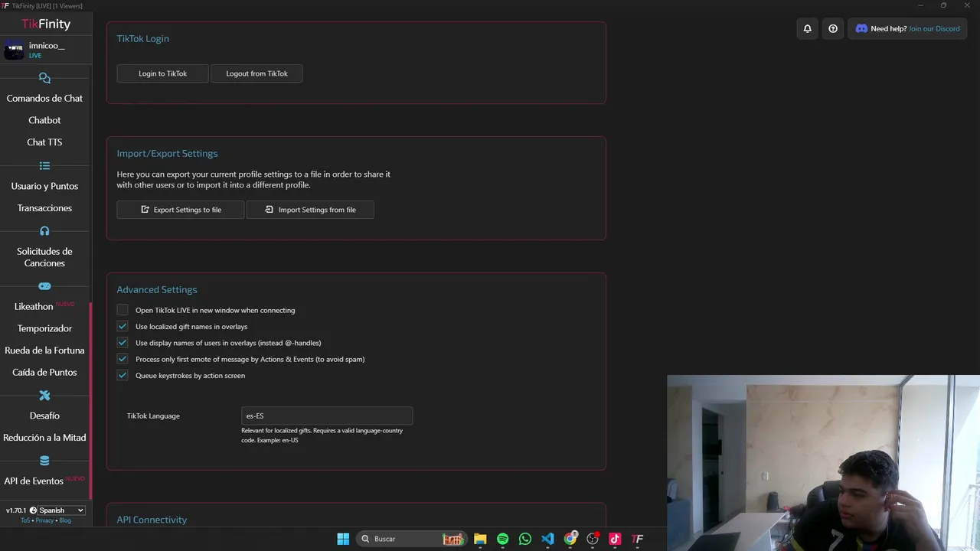Click the TikFinity logo
This screenshot has width=980, height=551.
[x=46, y=24]
